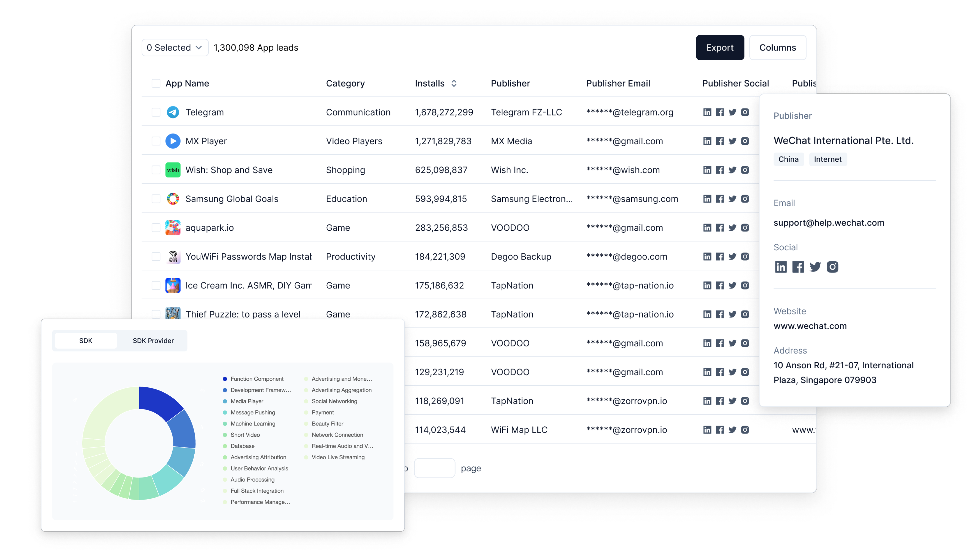Open Telegram row Twitter icon
980x554 pixels.
point(732,112)
